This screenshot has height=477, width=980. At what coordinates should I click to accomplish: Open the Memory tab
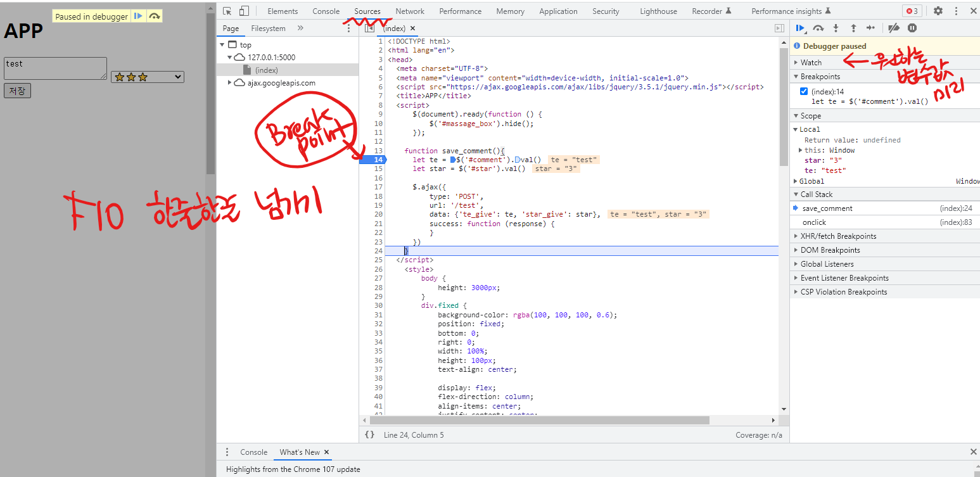510,11
